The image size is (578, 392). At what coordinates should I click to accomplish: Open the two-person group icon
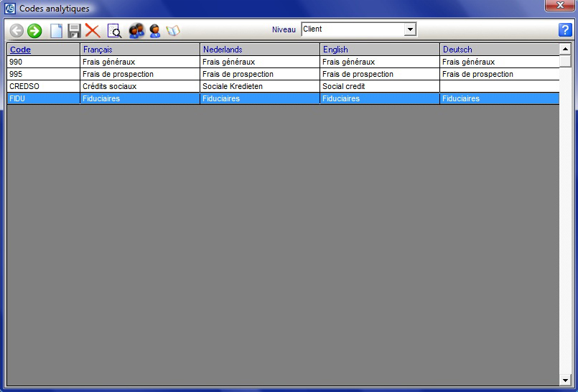[x=136, y=31]
